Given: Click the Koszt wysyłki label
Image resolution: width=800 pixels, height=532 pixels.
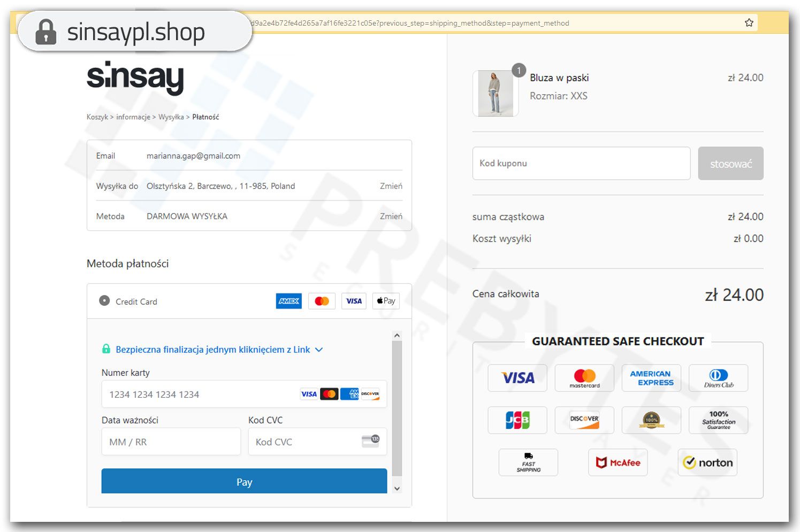Looking at the screenshot, I should click(502, 239).
